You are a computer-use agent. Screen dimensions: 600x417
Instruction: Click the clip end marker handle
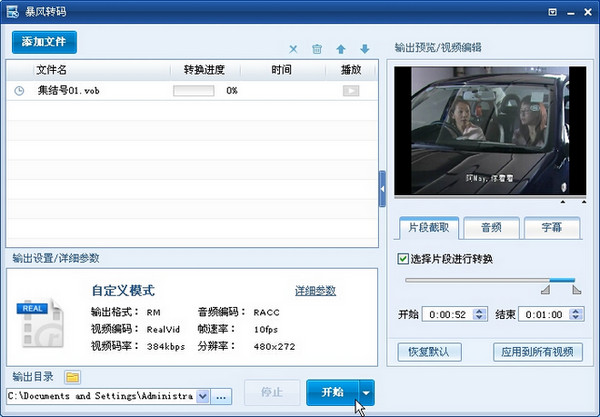pos(577,290)
